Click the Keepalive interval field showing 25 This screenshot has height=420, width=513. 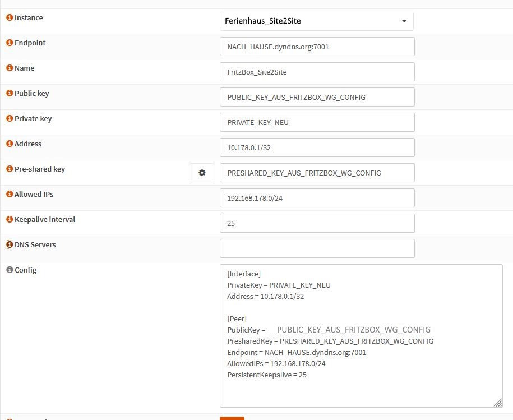tap(317, 224)
